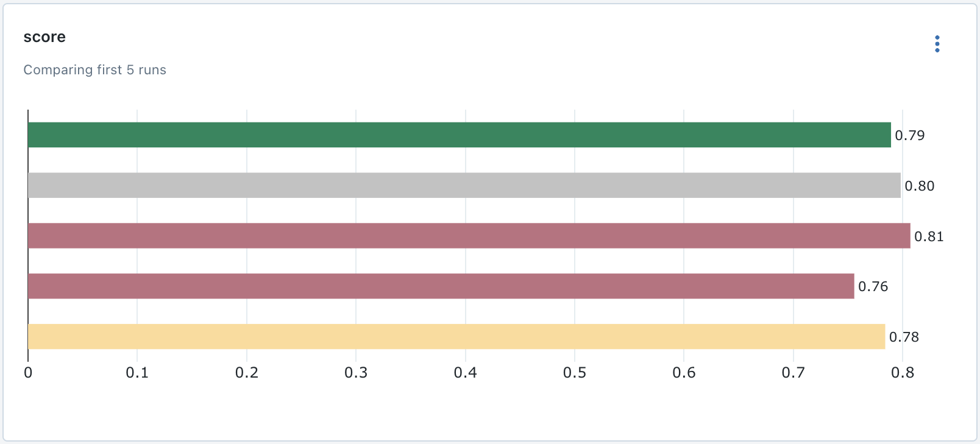Click the 0.81 value label
This screenshot has height=444, width=980.
[x=929, y=237]
